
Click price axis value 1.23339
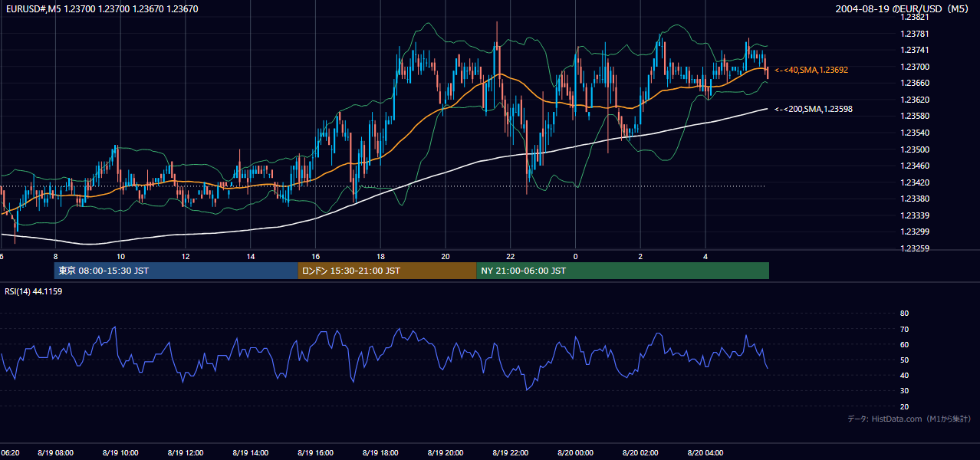[x=914, y=215]
